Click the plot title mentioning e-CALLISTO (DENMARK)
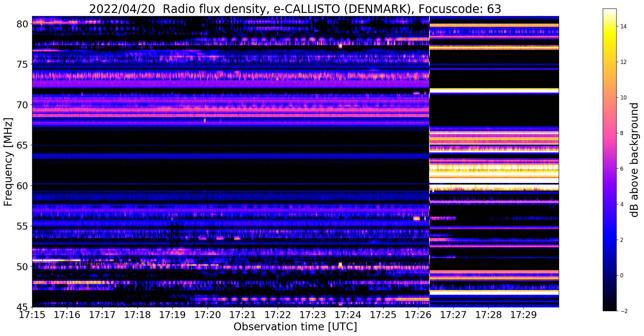The image size is (644, 336). [x=295, y=9]
